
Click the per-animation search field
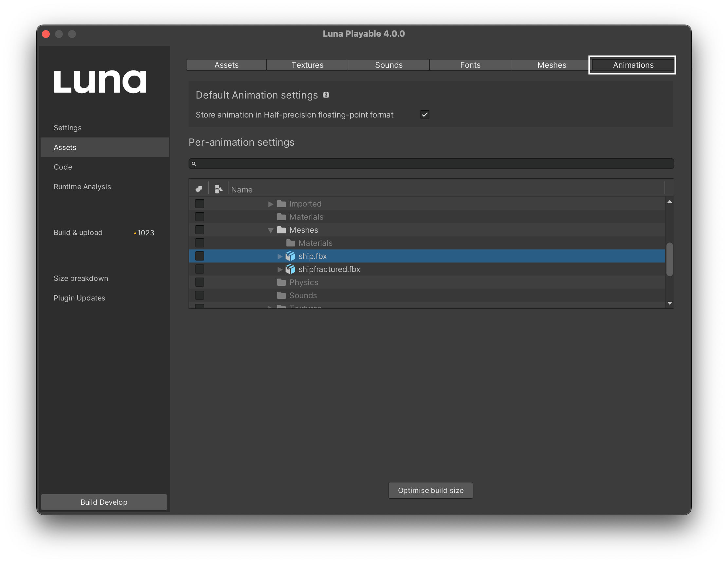[431, 164]
